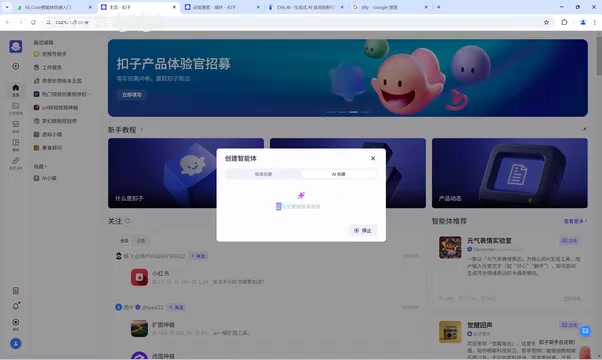Click the Coze logo in the sidebar

(16, 46)
